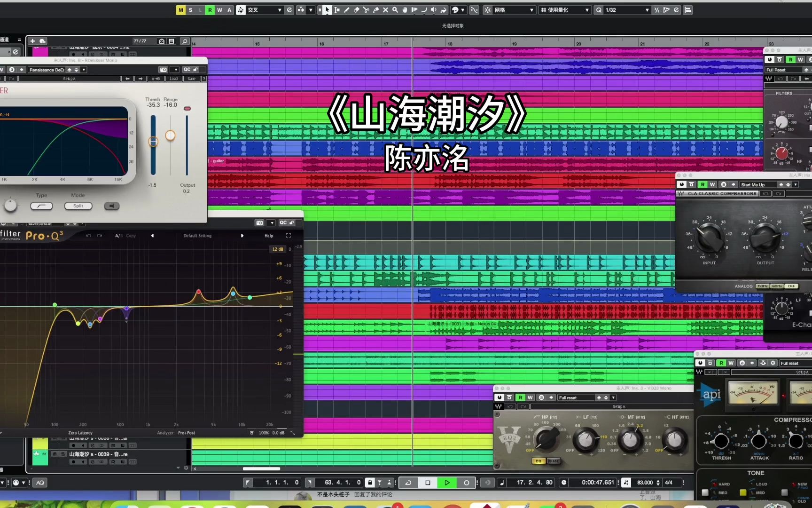
Task: Toggle Mute all tracks M button
Action: pos(180,10)
